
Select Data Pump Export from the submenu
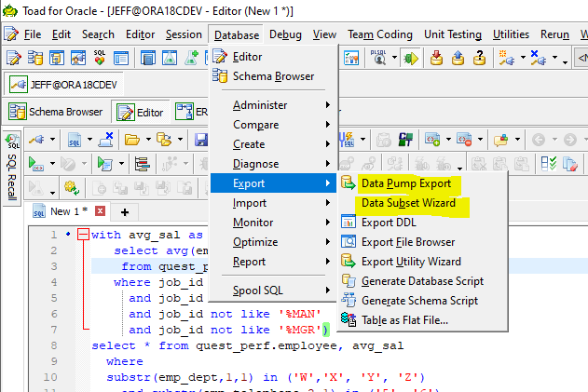coord(405,183)
